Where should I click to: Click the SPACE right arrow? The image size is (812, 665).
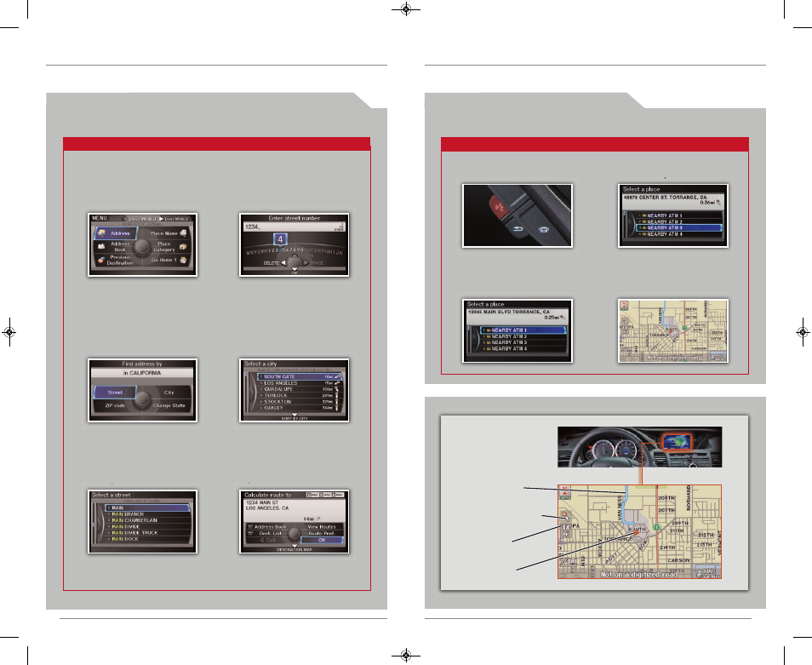306,262
